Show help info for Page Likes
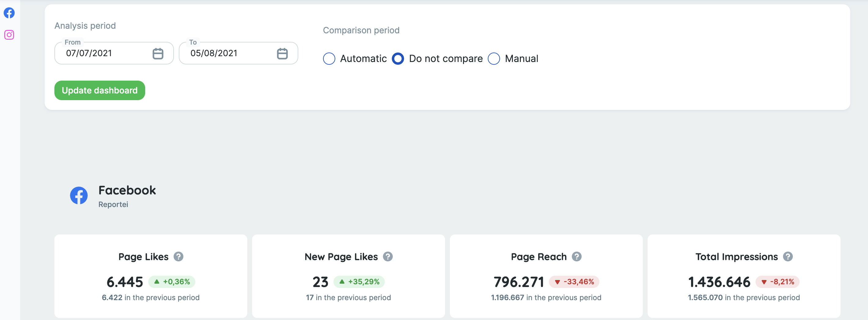The height and width of the screenshot is (320, 868). tap(179, 256)
